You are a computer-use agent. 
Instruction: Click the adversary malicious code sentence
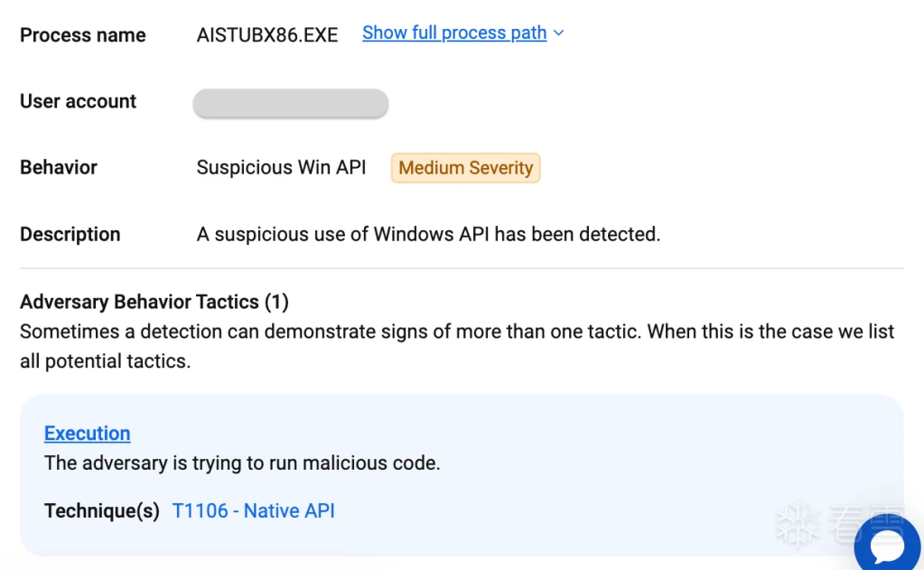click(242, 464)
